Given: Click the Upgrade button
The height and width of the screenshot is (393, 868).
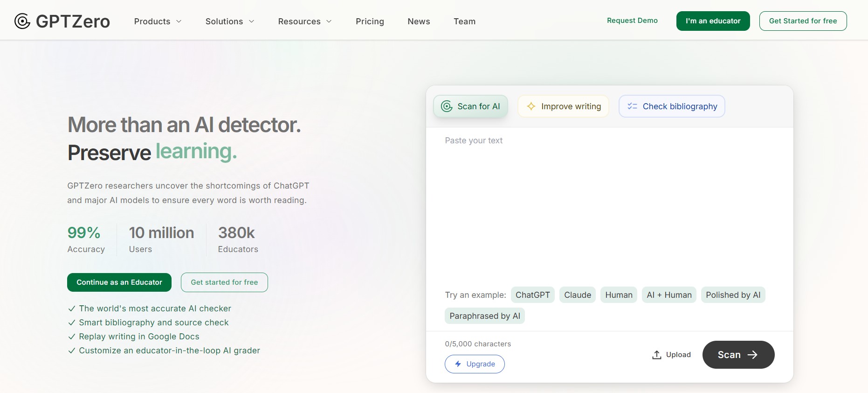Looking at the screenshot, I should tap(475, 364).
